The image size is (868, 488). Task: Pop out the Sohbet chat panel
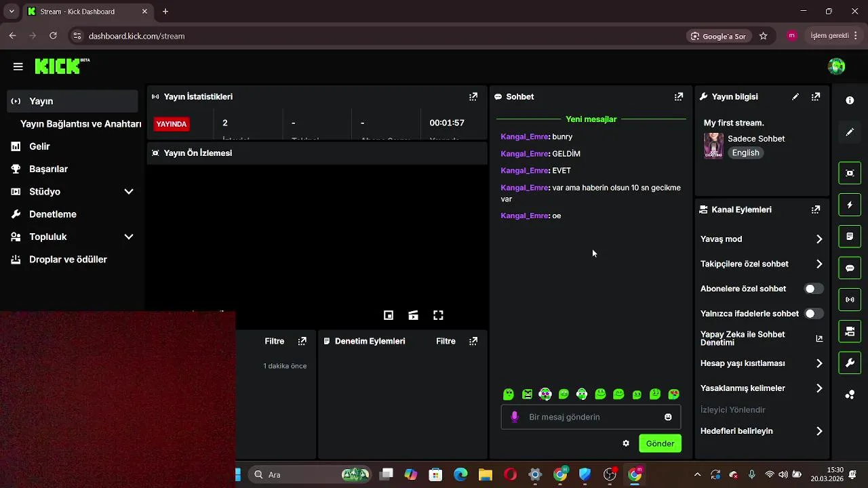click(x=679, y=97)
